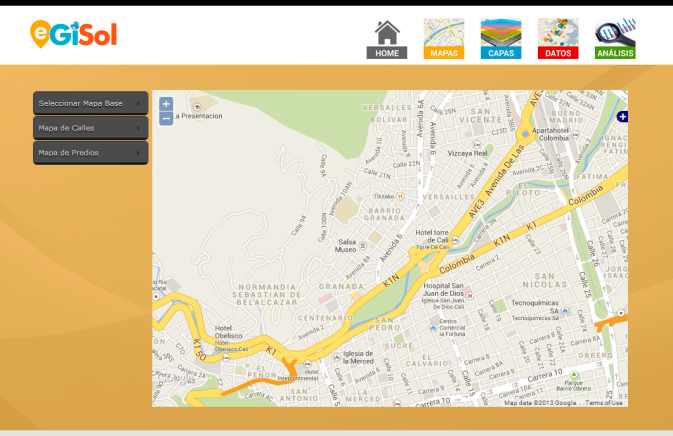Screen dimensions: 673x436
Task: Open the Terms of Use link
Action: (603, 403)
